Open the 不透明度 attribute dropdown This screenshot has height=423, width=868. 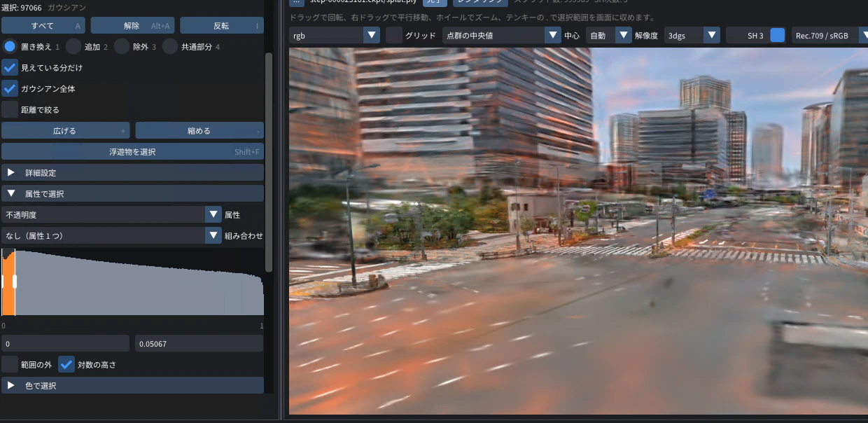[111, 214]
